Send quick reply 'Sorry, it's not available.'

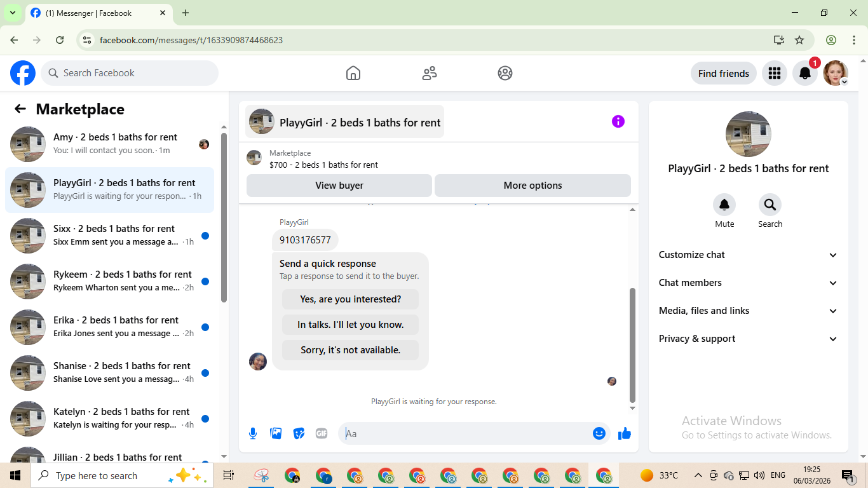pyautogui.click(x=351, y=350)
